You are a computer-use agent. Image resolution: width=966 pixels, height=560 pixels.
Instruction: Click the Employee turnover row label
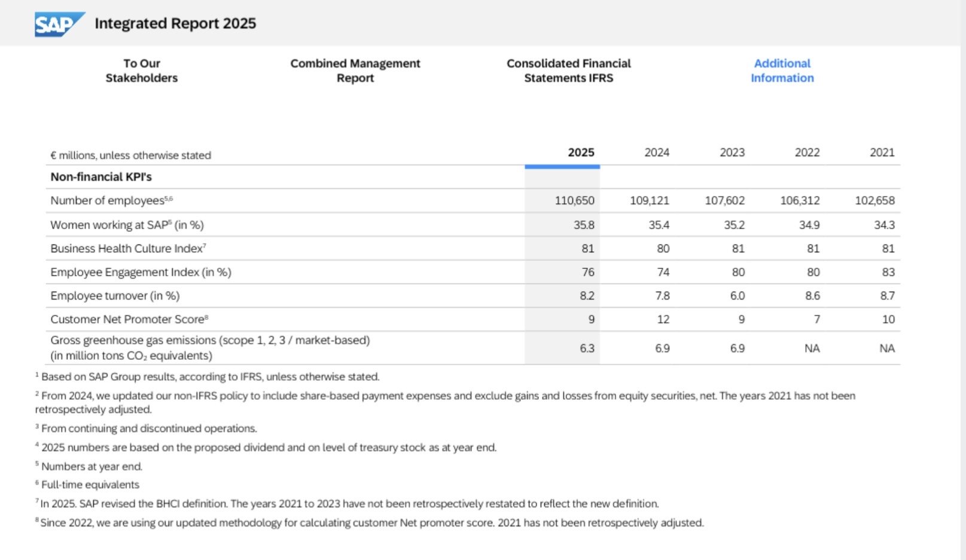(x=115, y=296)
